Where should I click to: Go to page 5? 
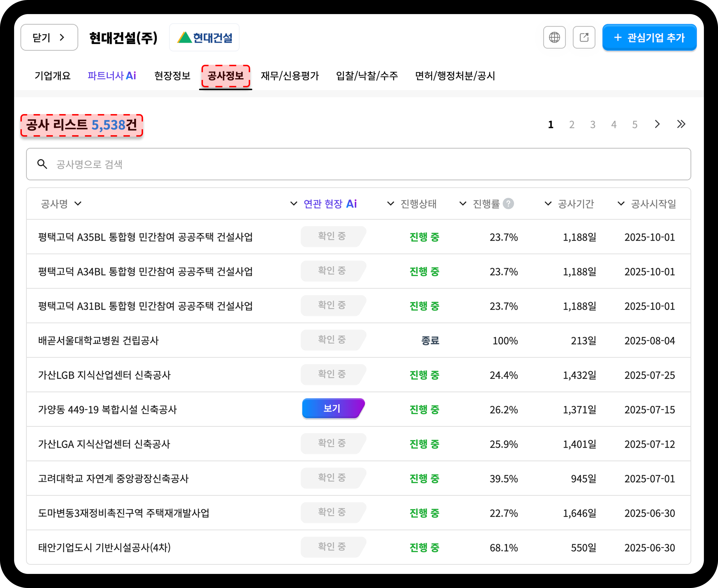[635, 125]
